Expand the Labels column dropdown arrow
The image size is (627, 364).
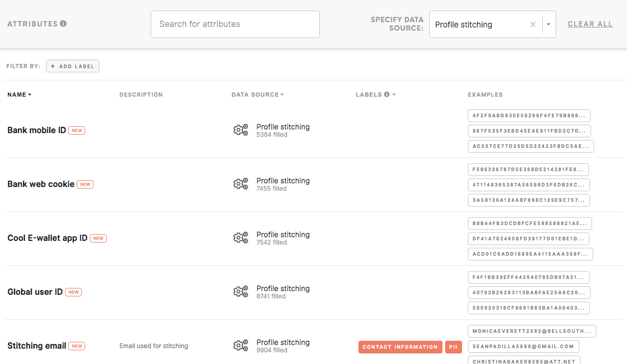[x=394, y=95]
